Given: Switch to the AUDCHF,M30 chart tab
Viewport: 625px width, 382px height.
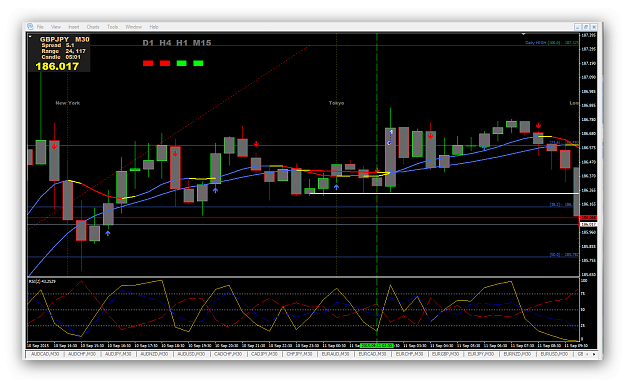Looking at the screenshot, I should pyautogui.click(x=82, y=354).
